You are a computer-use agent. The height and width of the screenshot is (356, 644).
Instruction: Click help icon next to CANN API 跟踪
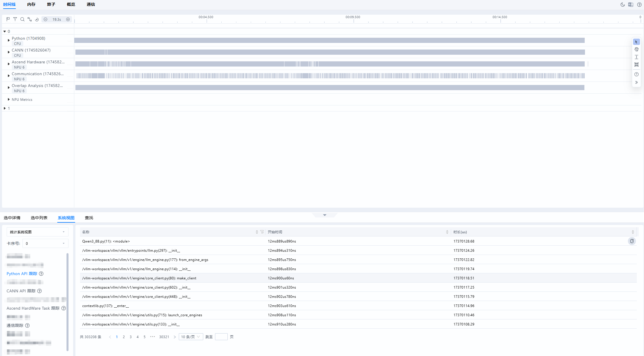click(39, 291)
